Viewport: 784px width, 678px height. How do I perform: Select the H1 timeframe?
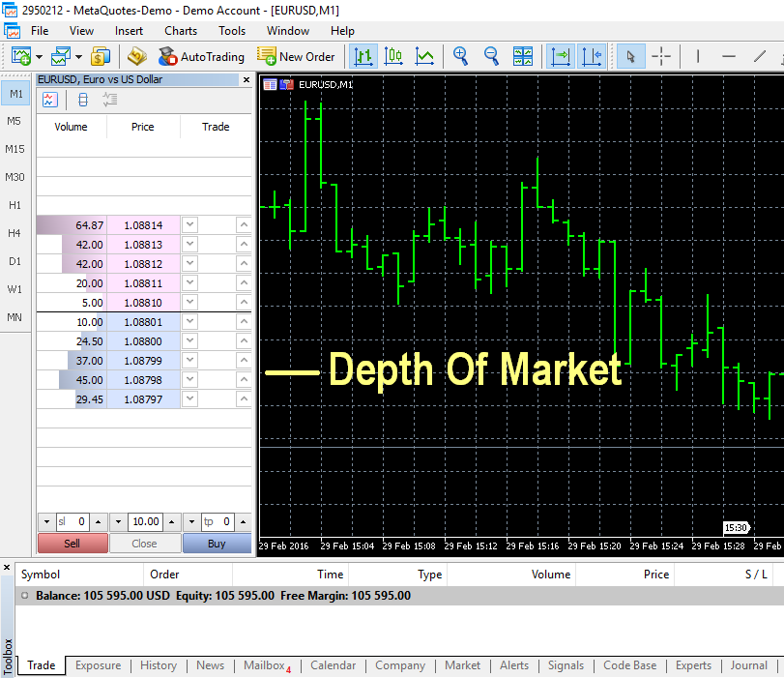[15, 205]
